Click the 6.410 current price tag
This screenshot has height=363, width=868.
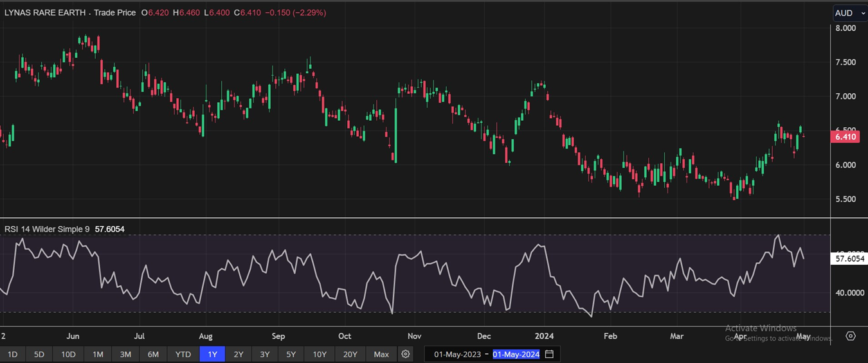(845, 137)
